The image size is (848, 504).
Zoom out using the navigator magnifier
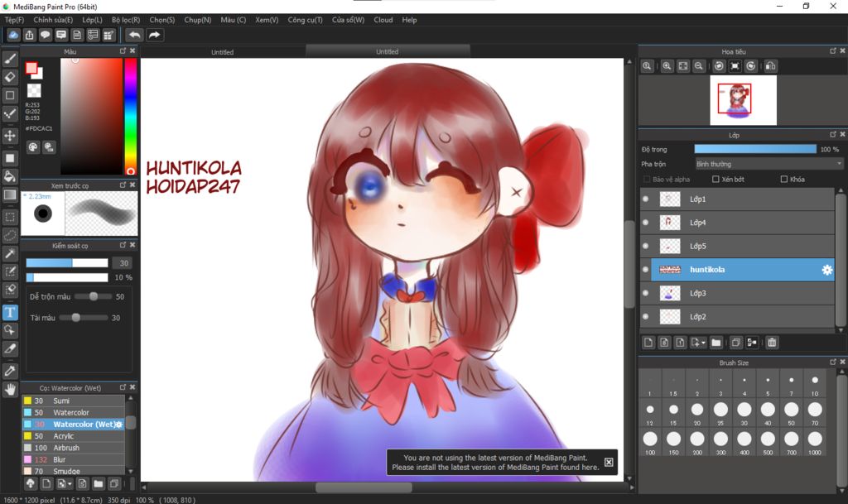(699, 66)
